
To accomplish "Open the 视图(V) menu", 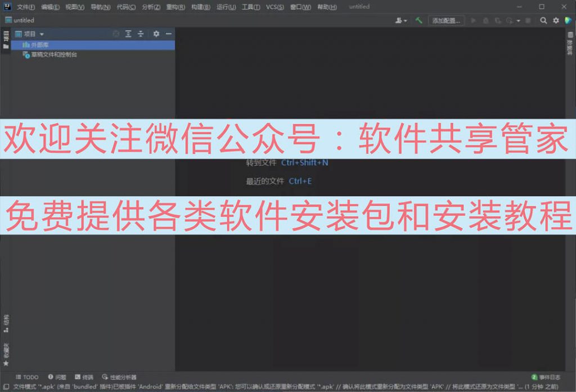I will pyautogui.click(x=75, y=7).
